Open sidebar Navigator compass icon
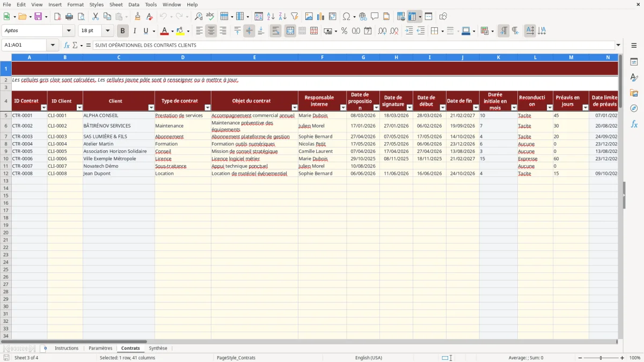 (634, 109)
